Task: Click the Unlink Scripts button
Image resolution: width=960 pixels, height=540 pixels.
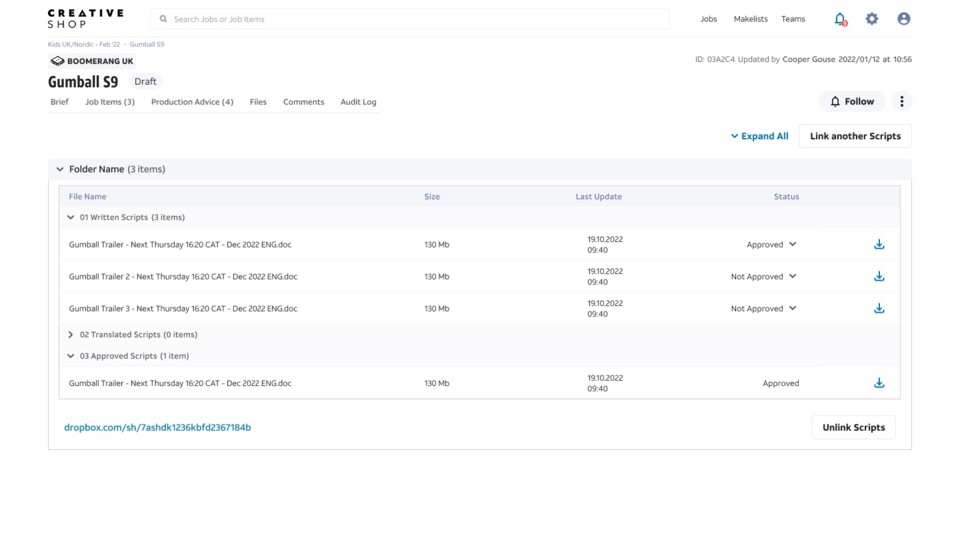Action: (x=853, y=427)
